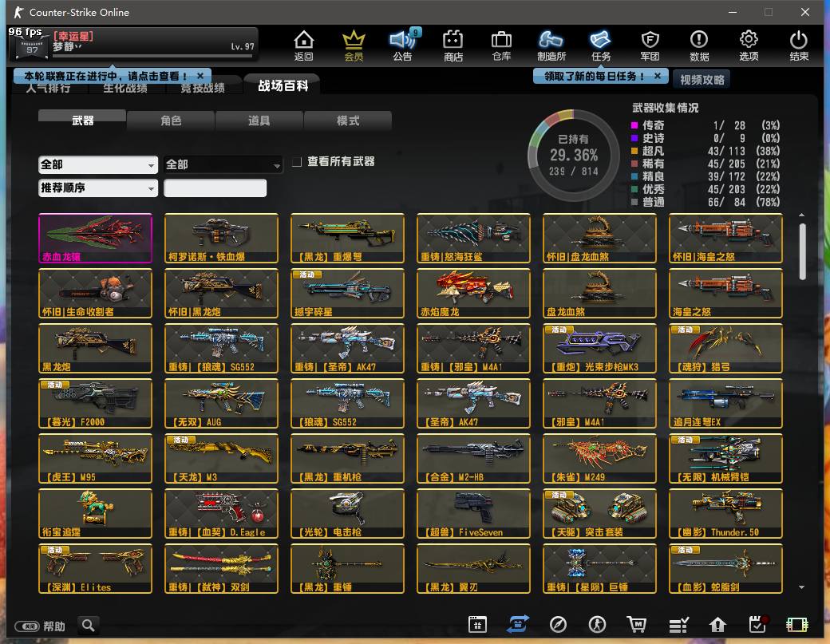This screenshot has width=830, height=644.
Task: Select the 赤血龙骧 weapon card
Action: click(x=95, y=238)
